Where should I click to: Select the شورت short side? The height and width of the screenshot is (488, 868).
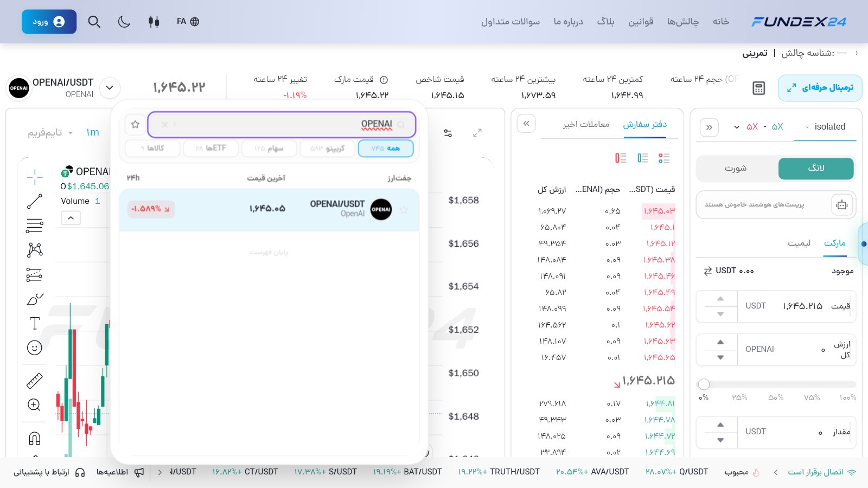point(736,169)
